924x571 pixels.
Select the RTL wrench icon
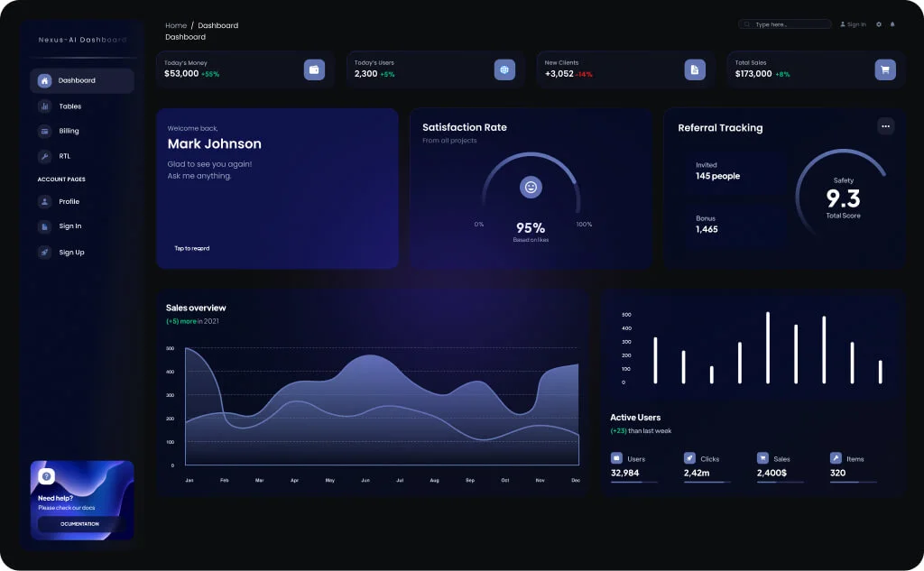43,155
